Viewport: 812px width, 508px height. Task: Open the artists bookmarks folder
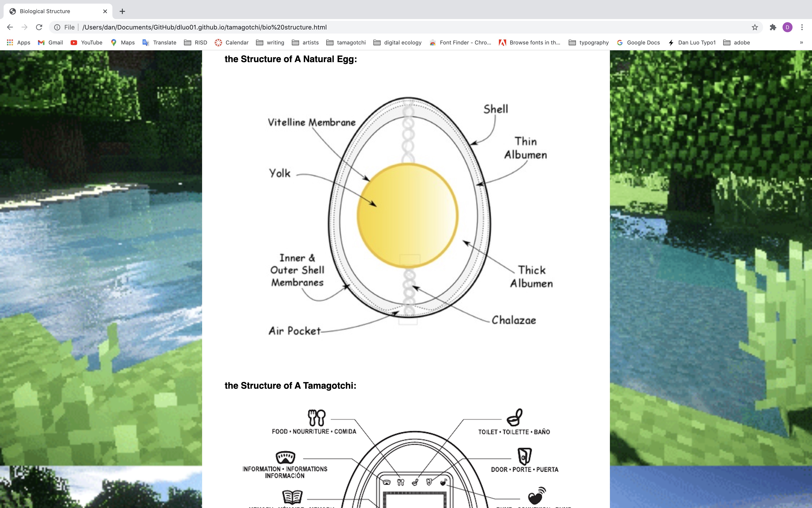(305, 42)
